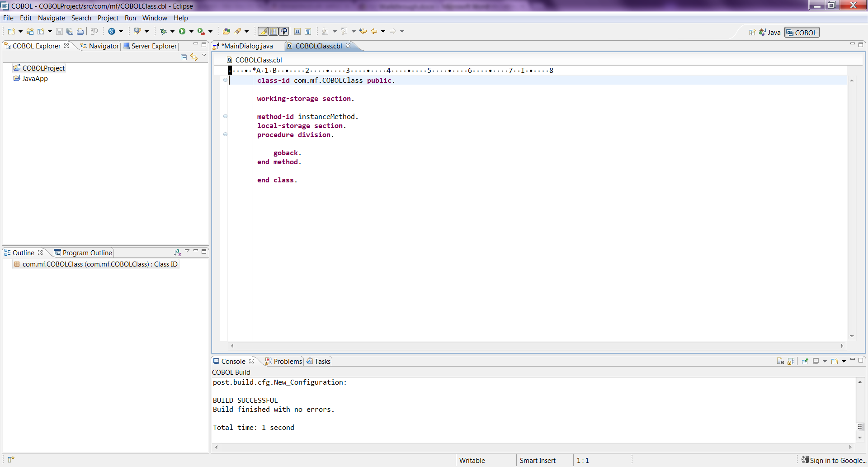Toggle Scroll Lock in the Console
This screenshot has height=467, width=868.
pos(791,361)
